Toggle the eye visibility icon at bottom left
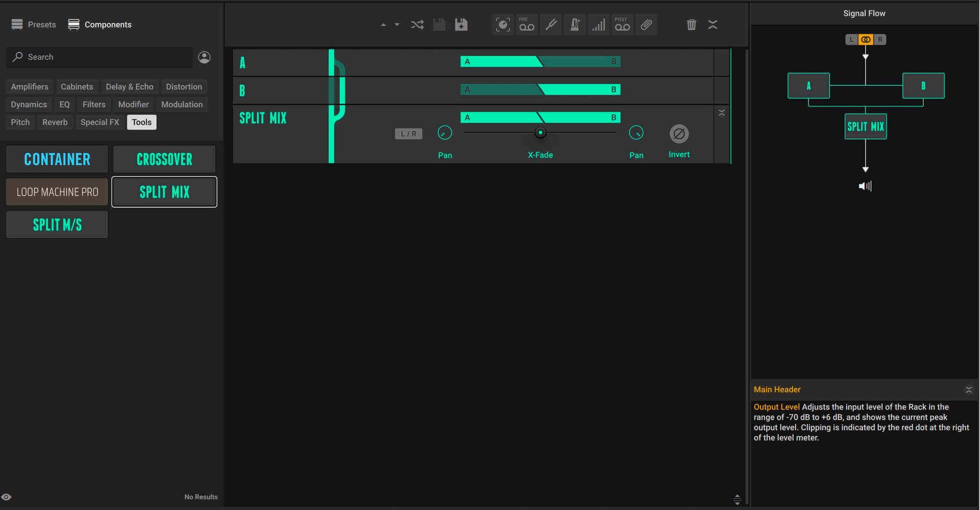Viewport: 980px width, 510px height. point(6,497)
